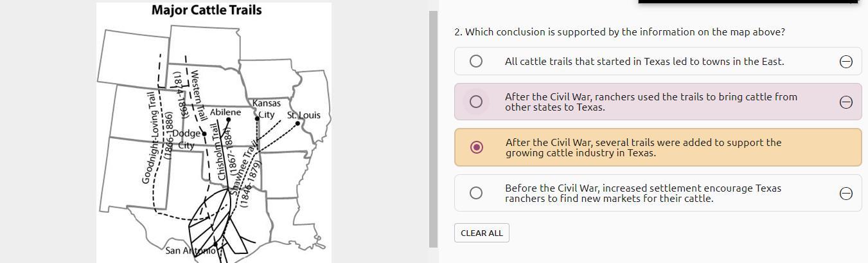Viewport: 868px width, 263px height.
Task: Choose radio for 'ranchers used the trails' option
Action: pyautogui.click(x=475, y=102)
